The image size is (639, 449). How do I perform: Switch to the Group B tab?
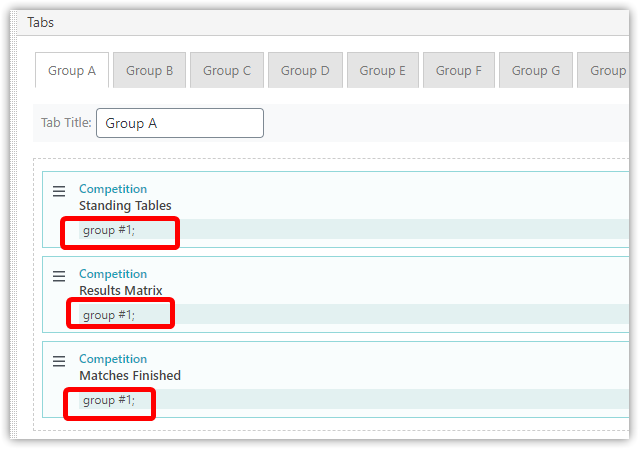tap(149, 70)
